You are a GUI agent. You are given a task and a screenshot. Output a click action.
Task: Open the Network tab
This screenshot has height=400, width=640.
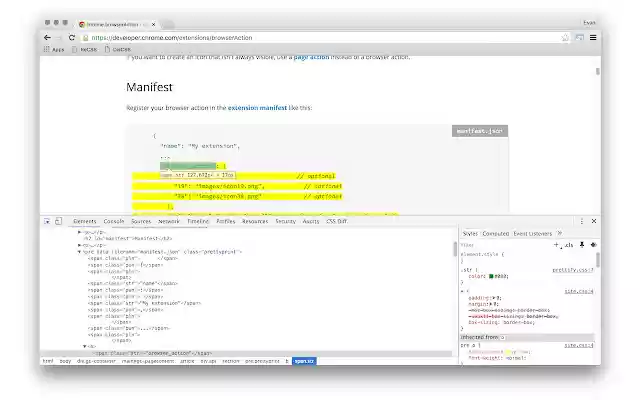click(x=169, y=221)
